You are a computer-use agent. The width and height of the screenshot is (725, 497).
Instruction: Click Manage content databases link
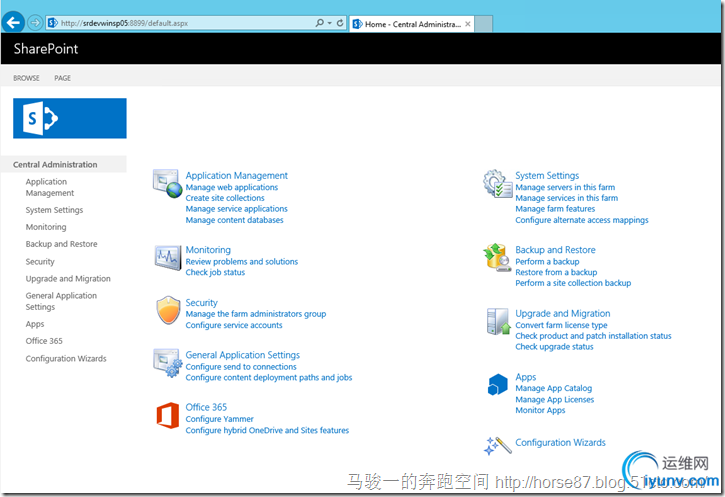coord(234,220)
